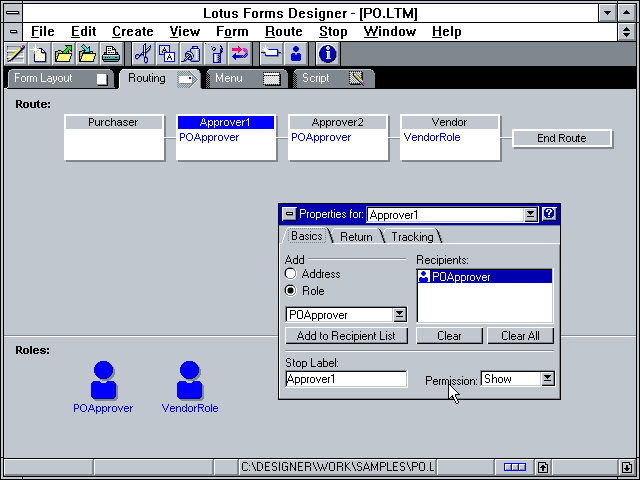Open the File menu
640x480 pixels.
(x=42, y=31)
